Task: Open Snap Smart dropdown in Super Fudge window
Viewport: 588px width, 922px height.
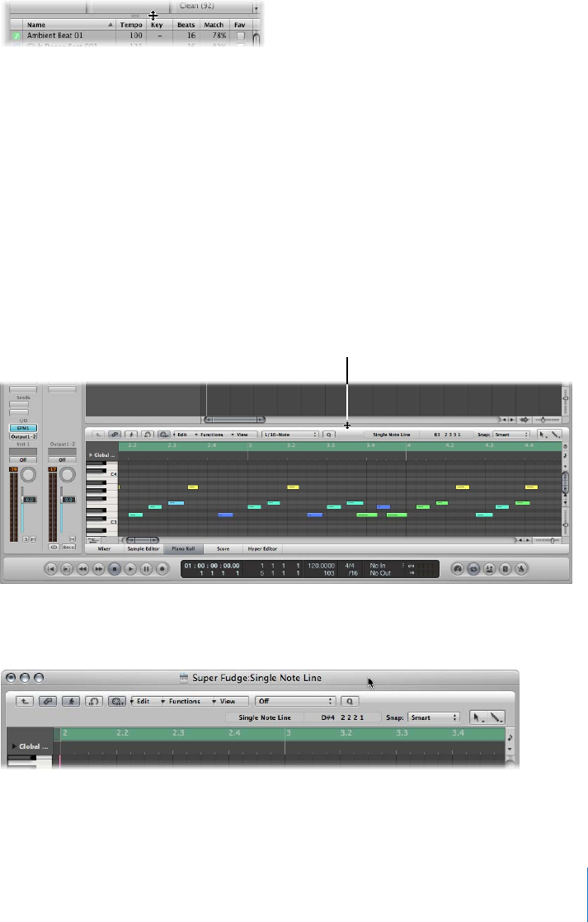Action: tap(433, 717)
